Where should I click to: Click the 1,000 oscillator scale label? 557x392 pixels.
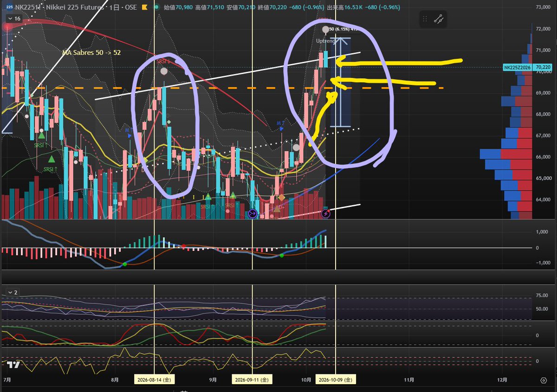coord(543,231)
